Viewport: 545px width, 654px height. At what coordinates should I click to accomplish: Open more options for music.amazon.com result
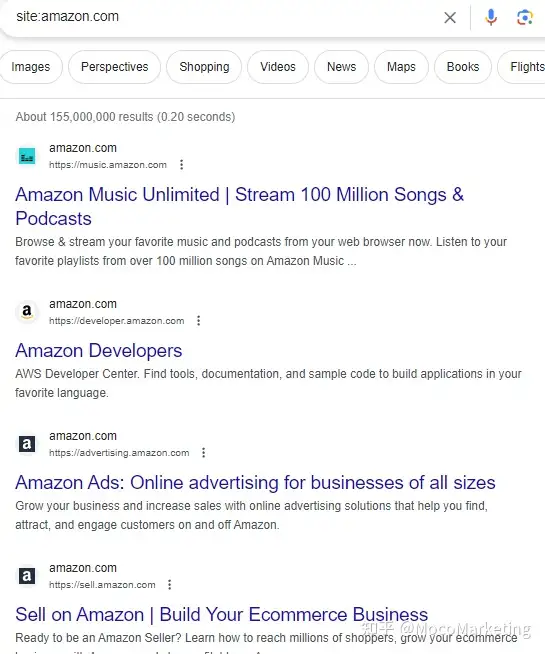[x=181, y=165]
